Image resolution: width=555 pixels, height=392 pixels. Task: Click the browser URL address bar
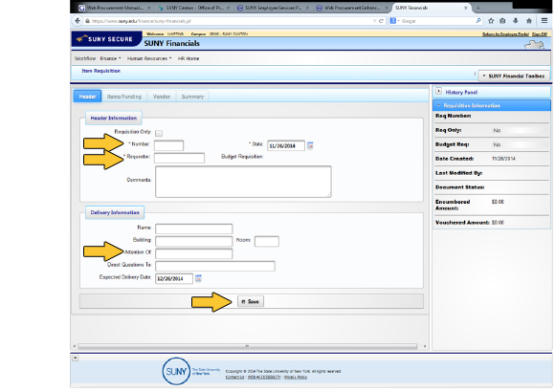tap(230, 21)
